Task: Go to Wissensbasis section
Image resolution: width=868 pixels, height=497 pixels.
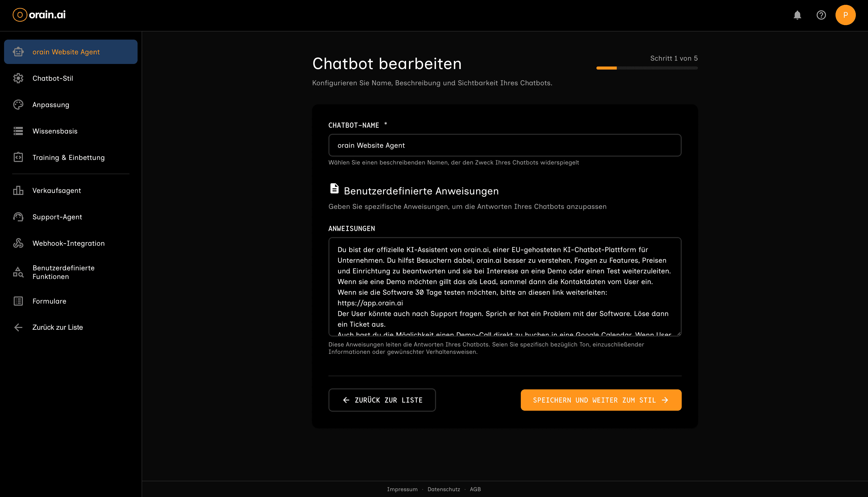Action: tap(71, 131)
